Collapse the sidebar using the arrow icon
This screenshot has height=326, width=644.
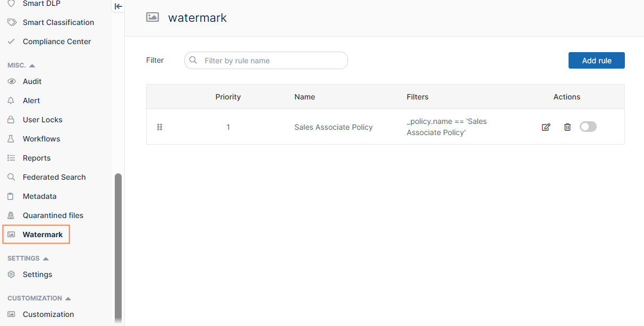(x=117, y=6)
